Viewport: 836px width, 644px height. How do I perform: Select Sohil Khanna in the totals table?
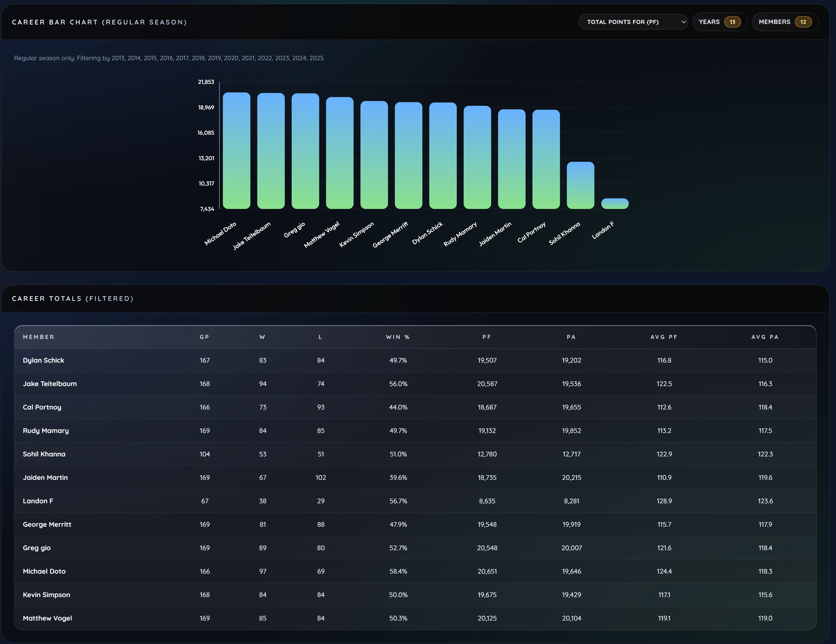(44, 454)
